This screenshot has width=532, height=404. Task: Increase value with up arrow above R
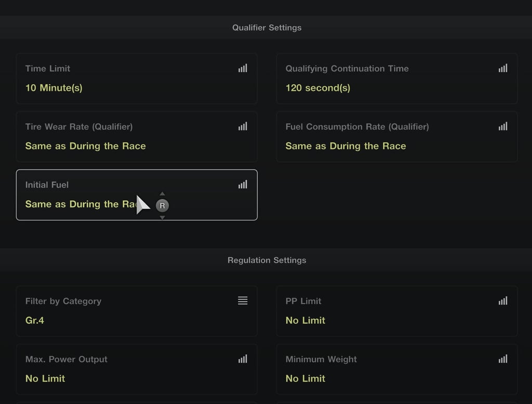tap(162, 193)
